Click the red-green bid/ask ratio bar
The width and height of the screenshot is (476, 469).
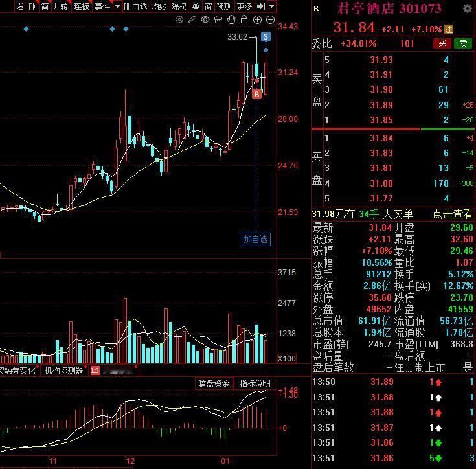tap(393, 129)
